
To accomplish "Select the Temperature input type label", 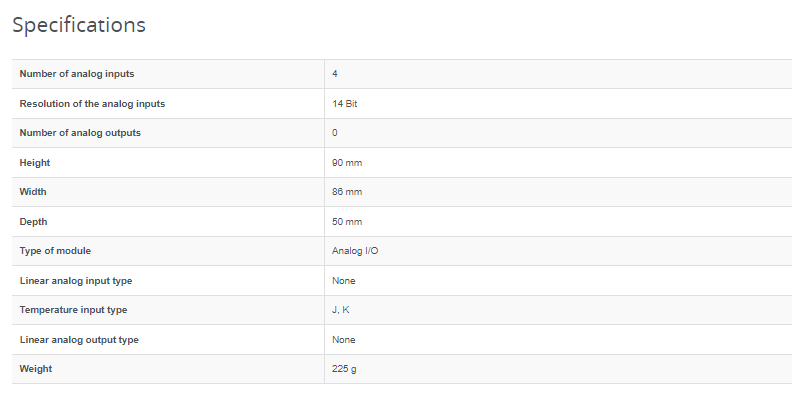I will click(73, 309).
